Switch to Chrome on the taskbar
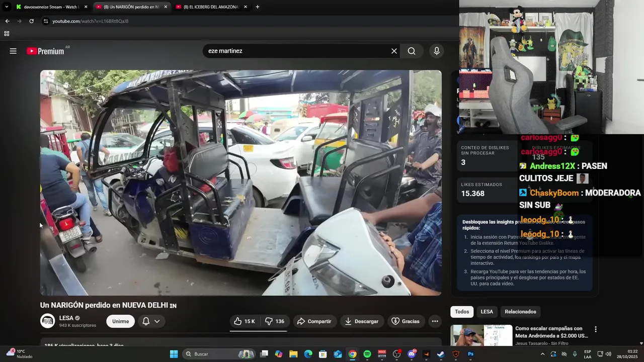 tap(352, 354)
